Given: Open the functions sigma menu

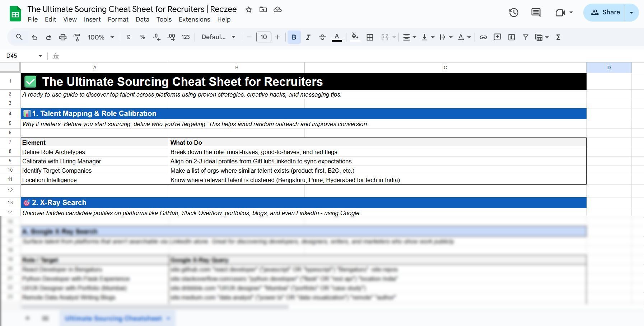Looking at the screenshot, I should 558,37.
